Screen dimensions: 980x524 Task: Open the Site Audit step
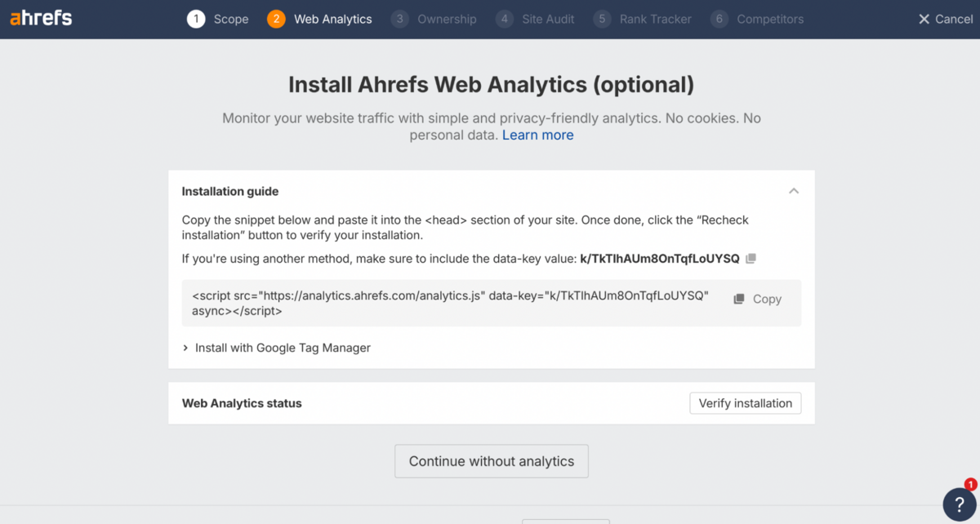point(535,19)
